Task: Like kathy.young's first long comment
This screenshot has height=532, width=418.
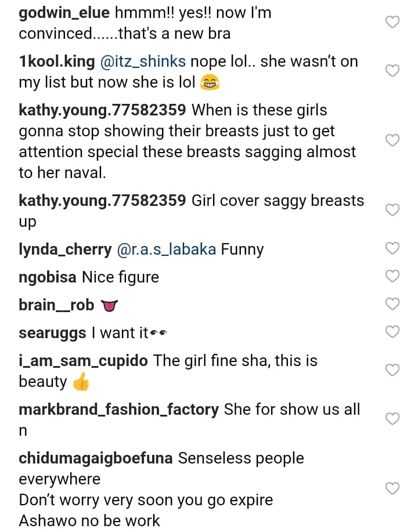Action: pyautogui.click(x=392, y=140)
